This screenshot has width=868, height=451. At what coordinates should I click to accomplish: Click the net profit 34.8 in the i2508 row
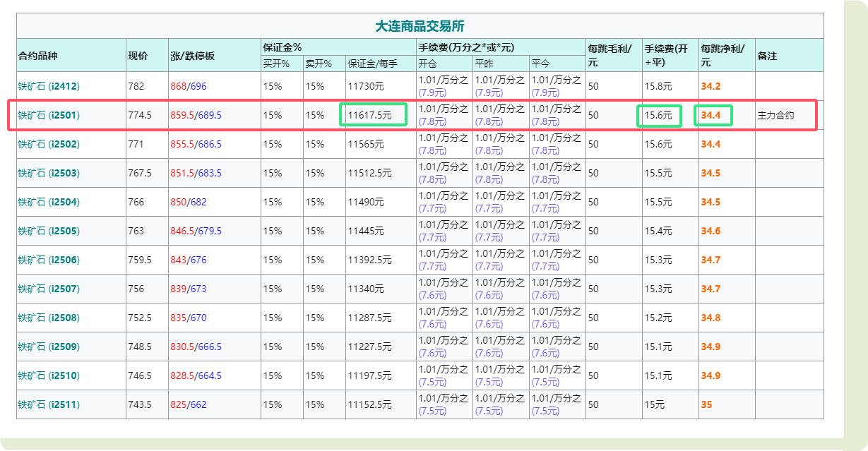tap(711, 318)
